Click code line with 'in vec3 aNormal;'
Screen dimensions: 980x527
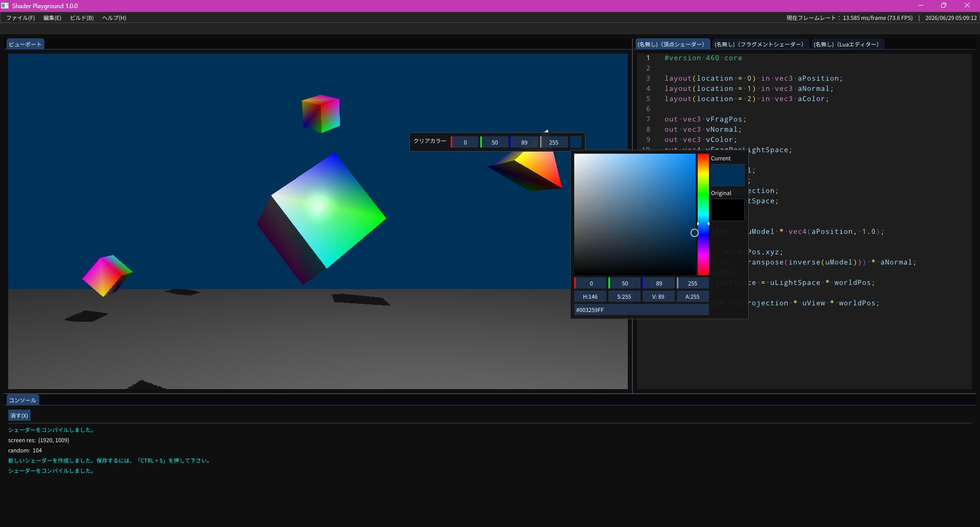click(x=749, y=89)
